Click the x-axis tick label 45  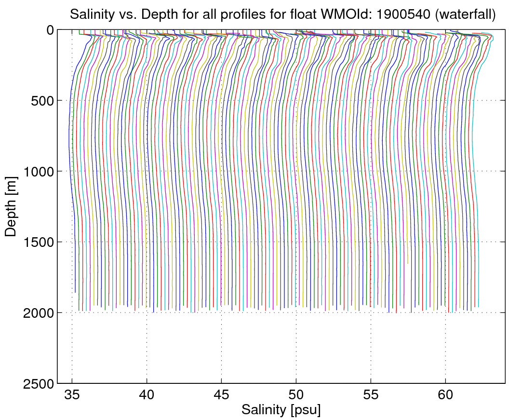coord(221,395)
